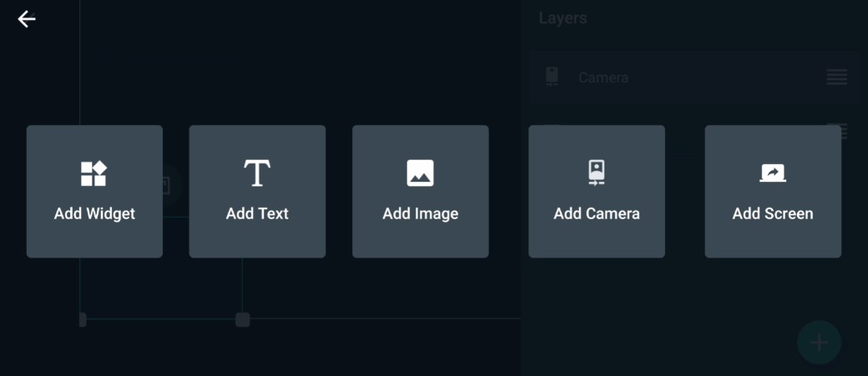Image resolution: width=868 pixels, height=376 pixels.
Task: Click the dimmed plus add-layer button
Action: [x=820, y=343]
